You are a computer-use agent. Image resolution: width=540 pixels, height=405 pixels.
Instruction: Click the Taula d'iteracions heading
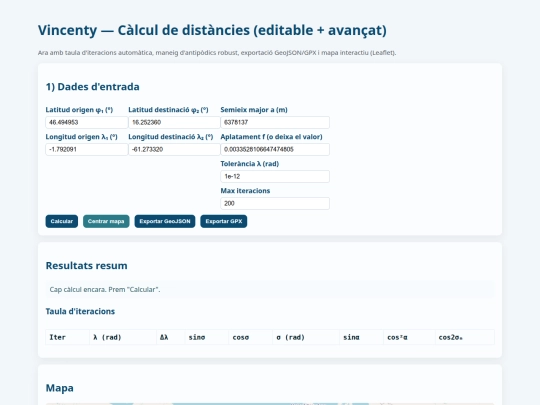coord(80,311)
